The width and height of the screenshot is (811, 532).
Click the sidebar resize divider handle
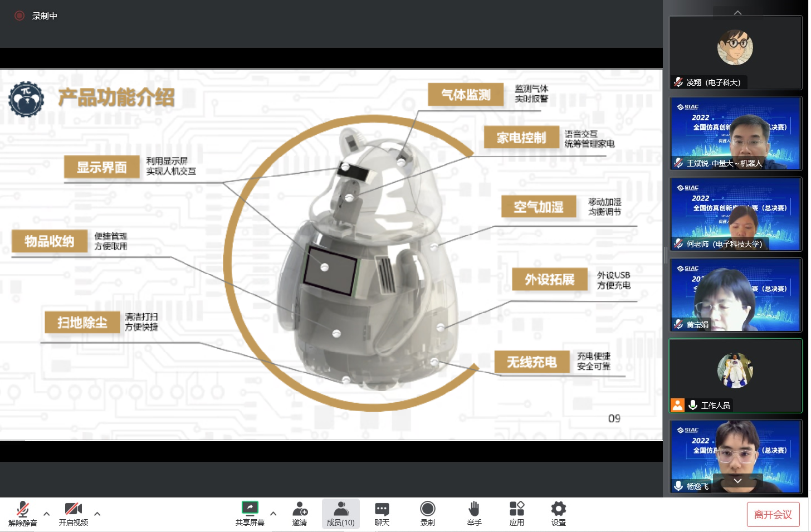[666, 255]
